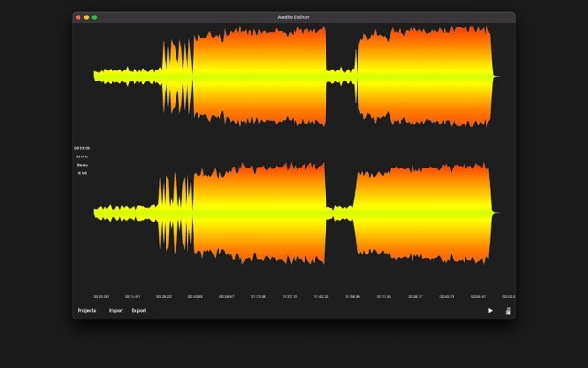Select the 00:29.23 timeline label
The width and height of the screenshot is (588, 368).
(164, 297)
